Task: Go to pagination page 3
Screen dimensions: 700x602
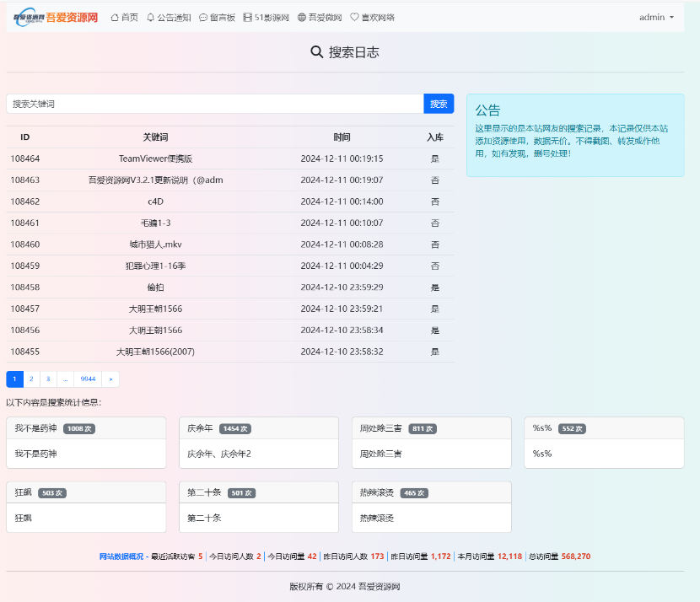Action: coord(48,379)
